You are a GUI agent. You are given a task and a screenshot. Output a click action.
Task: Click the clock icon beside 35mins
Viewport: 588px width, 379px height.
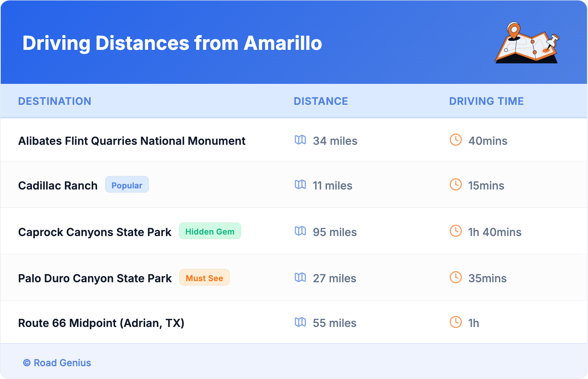coord(456,277)
